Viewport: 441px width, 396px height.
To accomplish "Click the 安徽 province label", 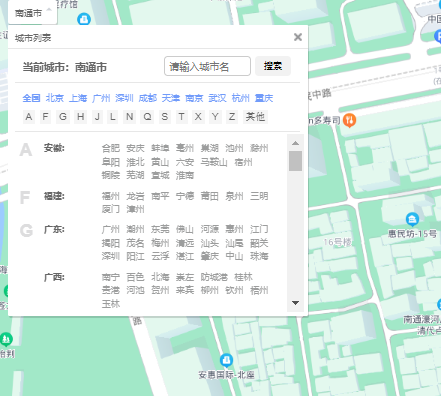I will pyautogui.click(x=54, y=148).
